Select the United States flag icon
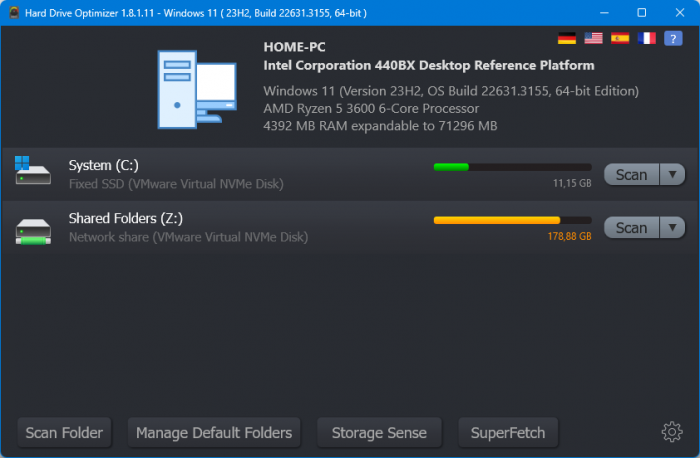The image size is (700, 458). pyautogui.click(x=594, y=38)
